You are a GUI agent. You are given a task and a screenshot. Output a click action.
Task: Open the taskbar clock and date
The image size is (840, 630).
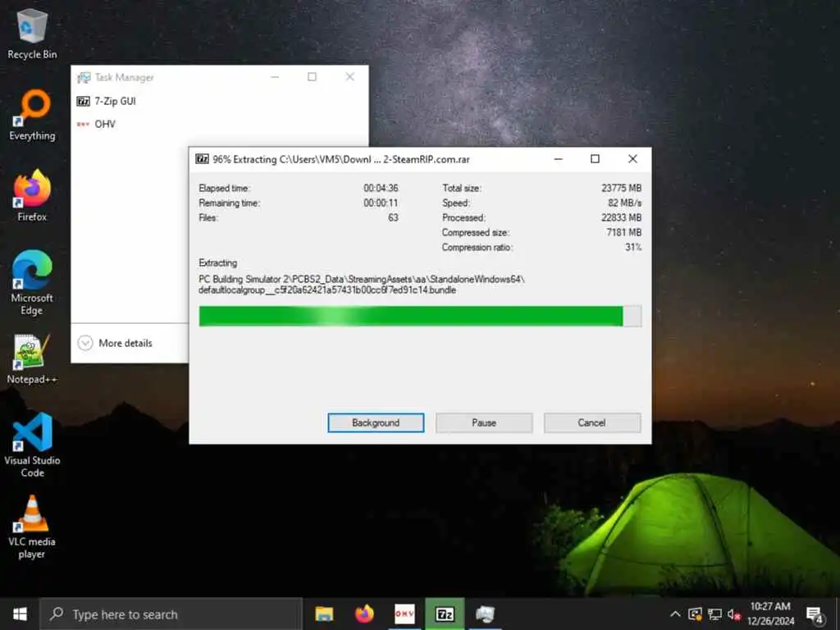(x=770, y=614)
